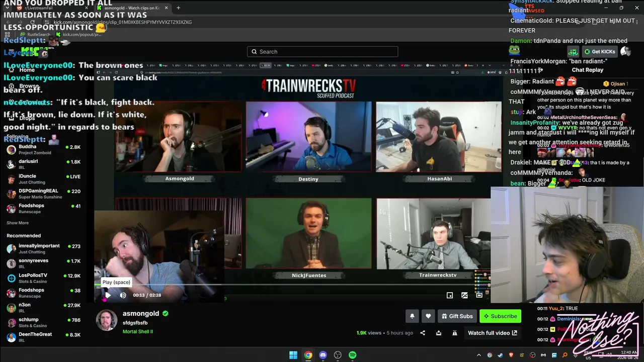Click the browser address bar URL
Screen dimensions: 644x362
coord(123,22)
